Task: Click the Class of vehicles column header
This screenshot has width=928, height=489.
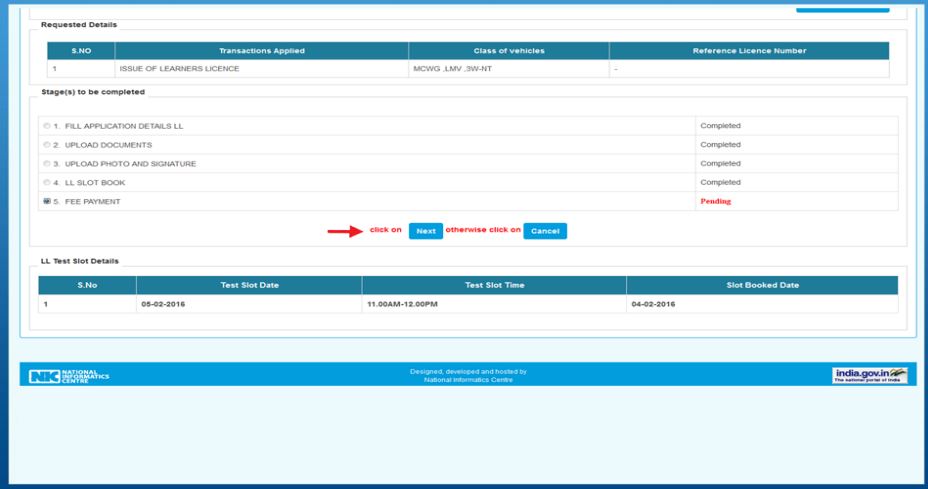Action: pyautogui.click(x=508, y=51)
